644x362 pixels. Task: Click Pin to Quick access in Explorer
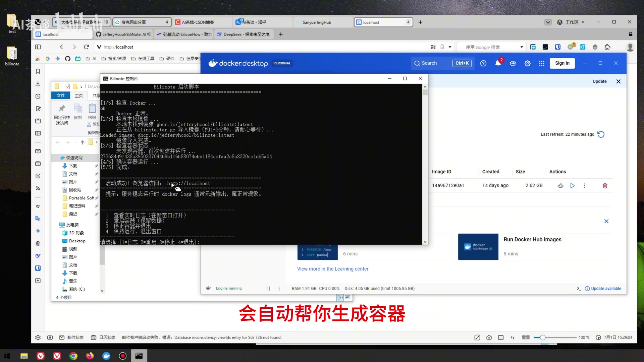62,115
